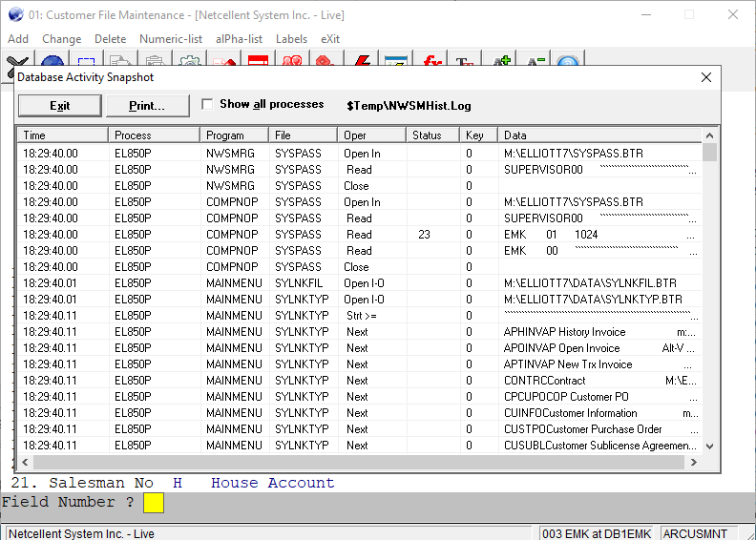Viewport: 756px width, 540px height.
Task: Sort by the Data column header
Action: tap(599, 135)
